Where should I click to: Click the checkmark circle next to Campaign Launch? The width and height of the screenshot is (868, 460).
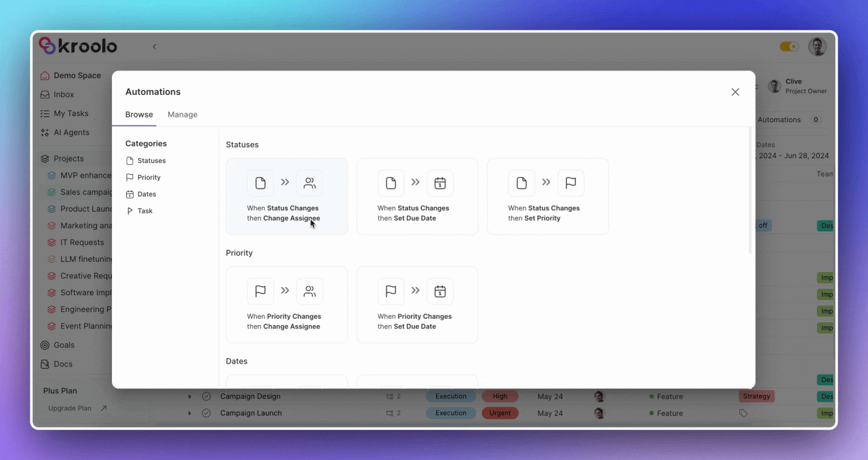pos(206,413)
